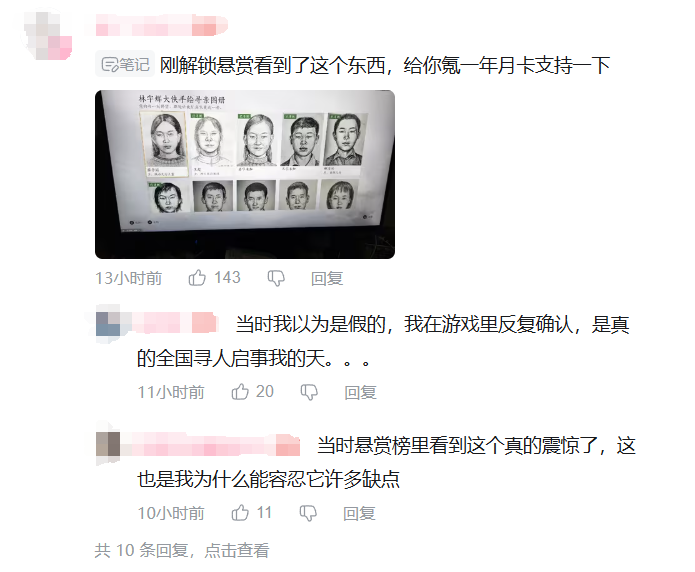The image size is (695, 572).
Task: Select the 143 like count number
Action: 227,278
